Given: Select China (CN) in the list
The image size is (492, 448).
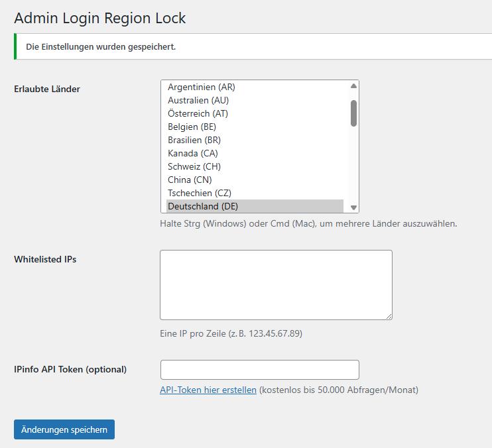Looking at the screenshot, I should [x=190, y=180].
